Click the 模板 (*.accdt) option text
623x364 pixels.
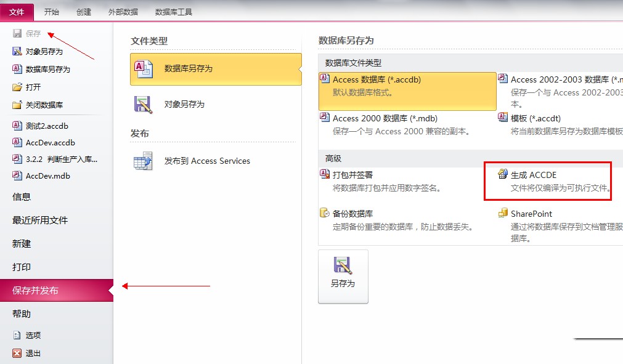[535, 119]
